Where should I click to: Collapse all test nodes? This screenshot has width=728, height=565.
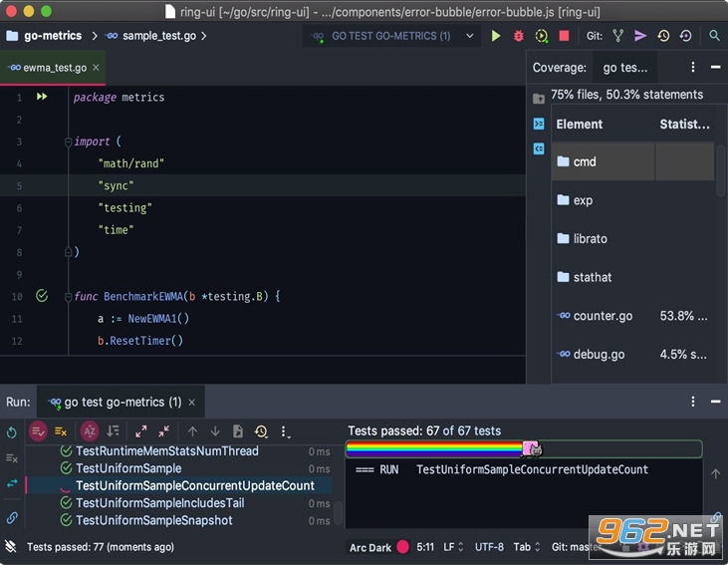coord(164,431)
